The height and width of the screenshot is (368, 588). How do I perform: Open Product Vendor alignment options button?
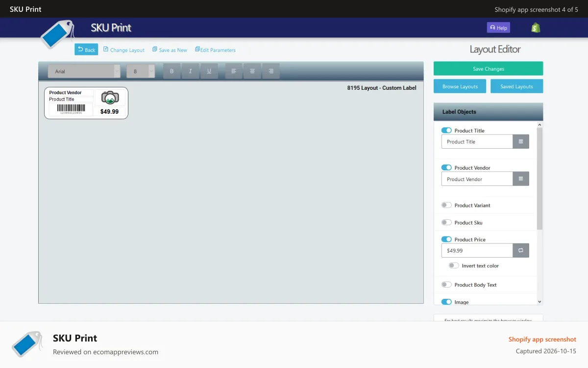521,179
